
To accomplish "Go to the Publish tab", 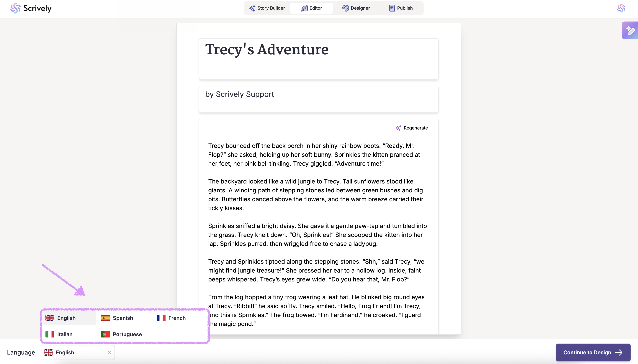I will pos(401,8).
